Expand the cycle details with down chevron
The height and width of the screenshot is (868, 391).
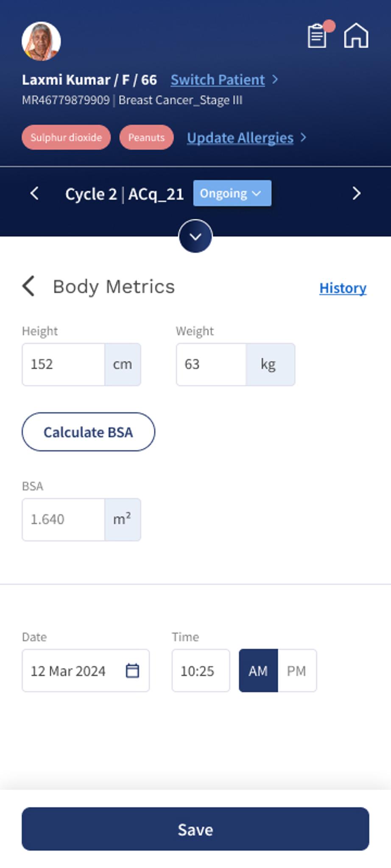pyautogui.click(x=195, y=236)
